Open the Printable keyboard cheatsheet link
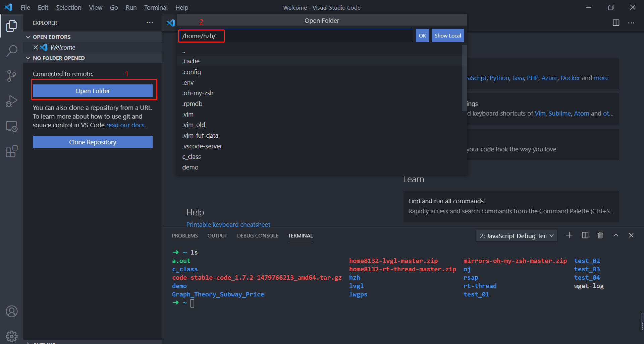The width and height of the screenshot is (644, 344). tap(228, 224)
